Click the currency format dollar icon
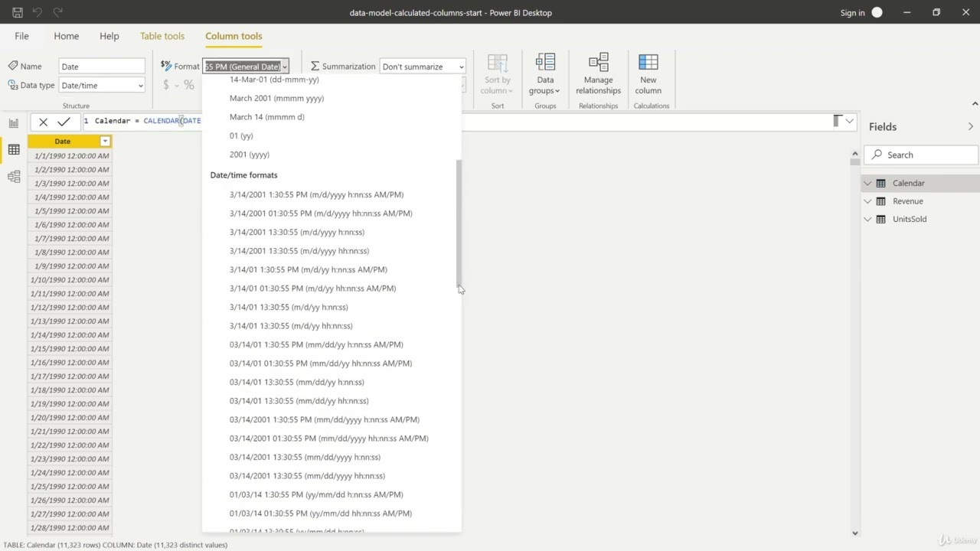Viewport: 980px width, 551px height. (x=165, y=85)
